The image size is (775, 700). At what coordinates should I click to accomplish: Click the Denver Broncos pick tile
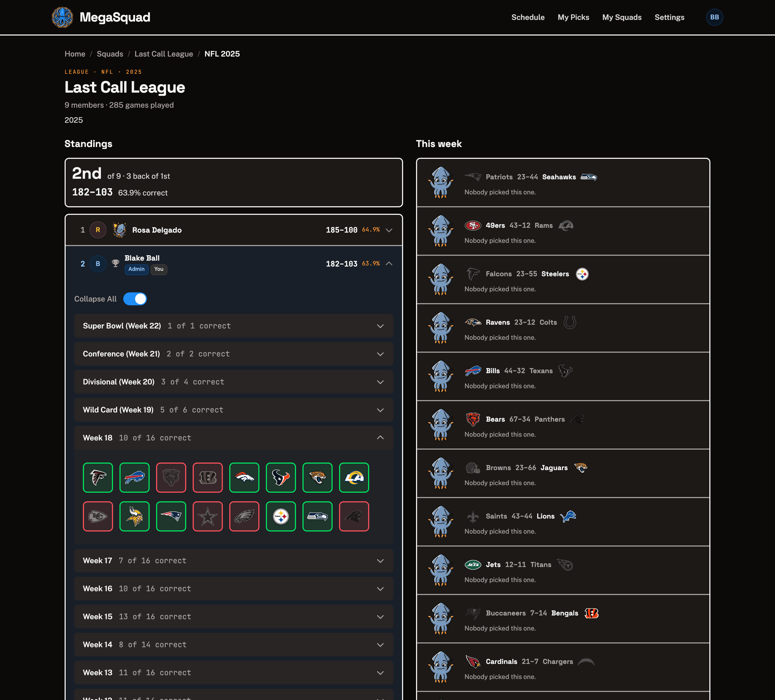tap(244, 477)
